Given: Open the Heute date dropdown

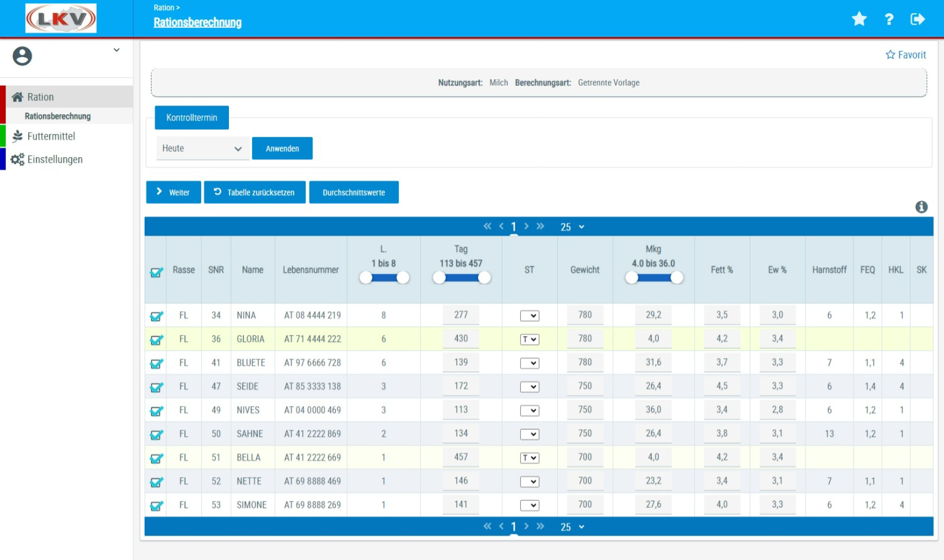Looking at the screenshot, I should tap(203, 149).
